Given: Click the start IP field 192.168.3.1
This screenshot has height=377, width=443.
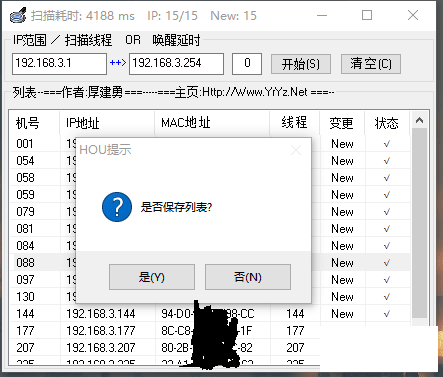Looking at the screenshot, I should (x=59, y=64).
